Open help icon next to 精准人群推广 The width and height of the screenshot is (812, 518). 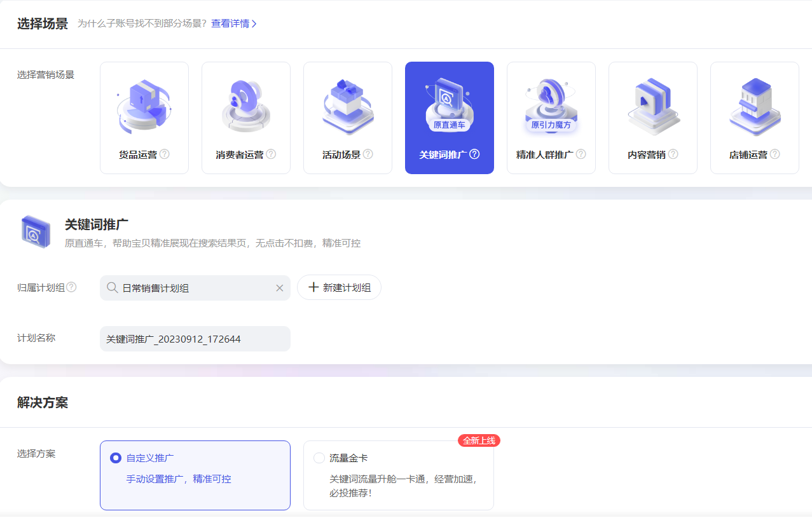click(x=581, y=154)
